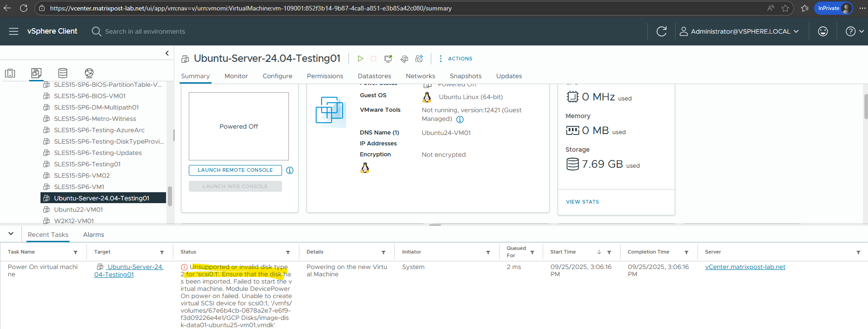Open the Help question mark menu
Image resolution: width=868 pixels, height=329 pixels.
[x=854, y=31]
